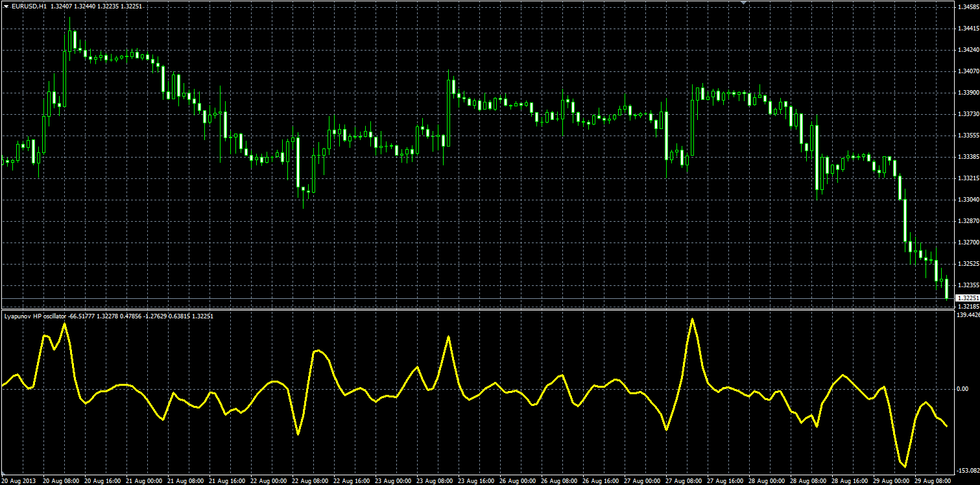Click the 29 Aug 08:00 time label
Image resolution: width=980 pixels, height=485 pixels.
point(933,480)
